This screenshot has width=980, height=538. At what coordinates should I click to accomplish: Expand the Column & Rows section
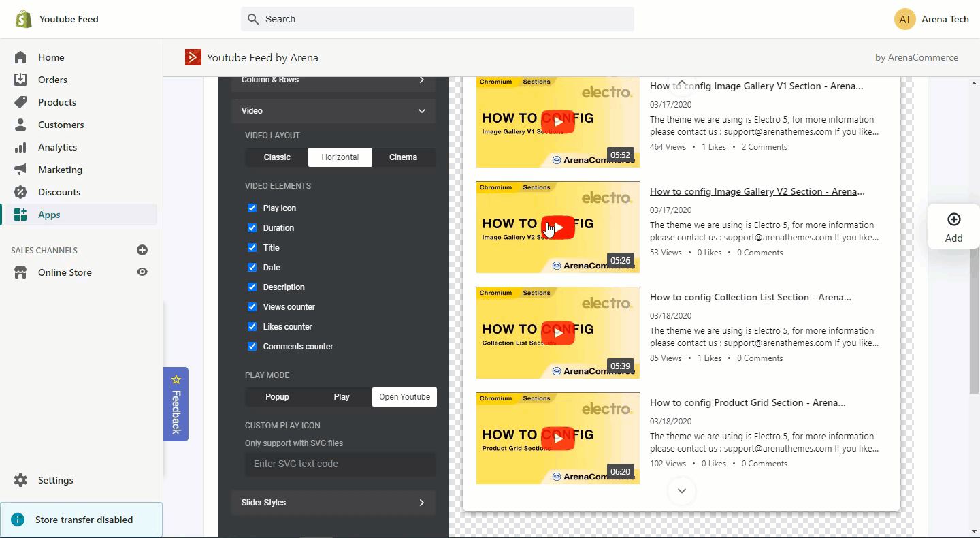tap(333, 82)
